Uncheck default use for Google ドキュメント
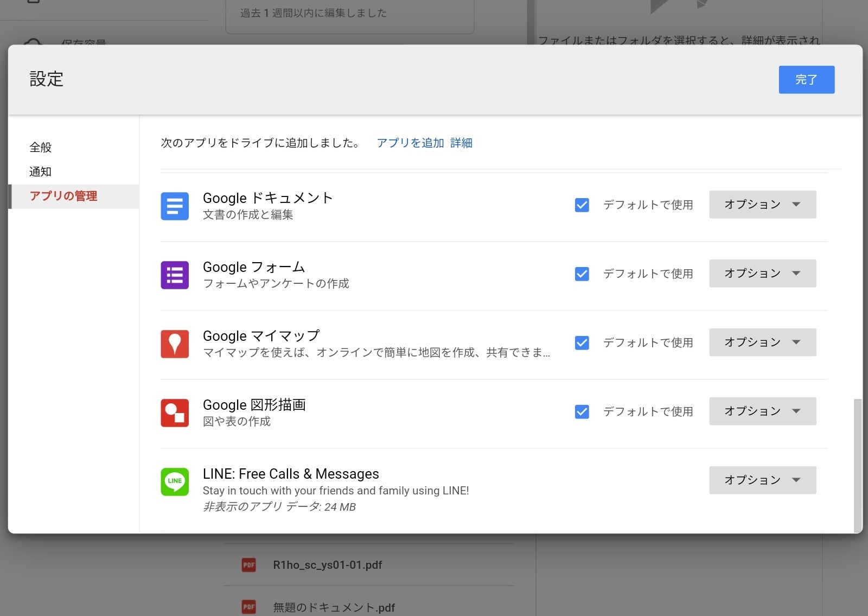The image size is (868, 616). pos(582,205)
